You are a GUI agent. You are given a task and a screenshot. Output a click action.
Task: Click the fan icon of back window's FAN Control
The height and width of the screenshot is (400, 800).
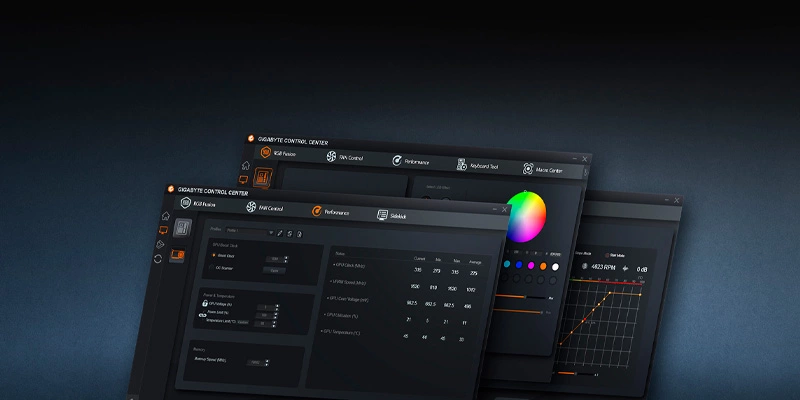coord(332,157)
